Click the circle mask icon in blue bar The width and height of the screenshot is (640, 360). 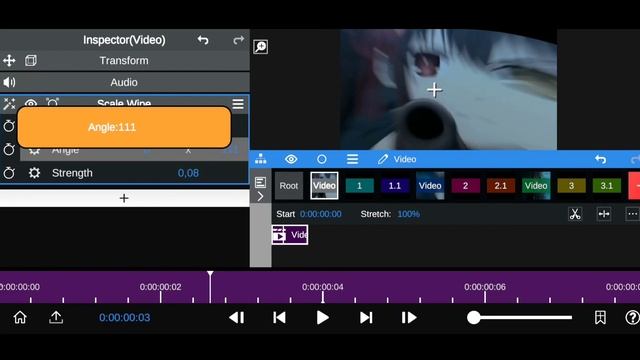322,159
